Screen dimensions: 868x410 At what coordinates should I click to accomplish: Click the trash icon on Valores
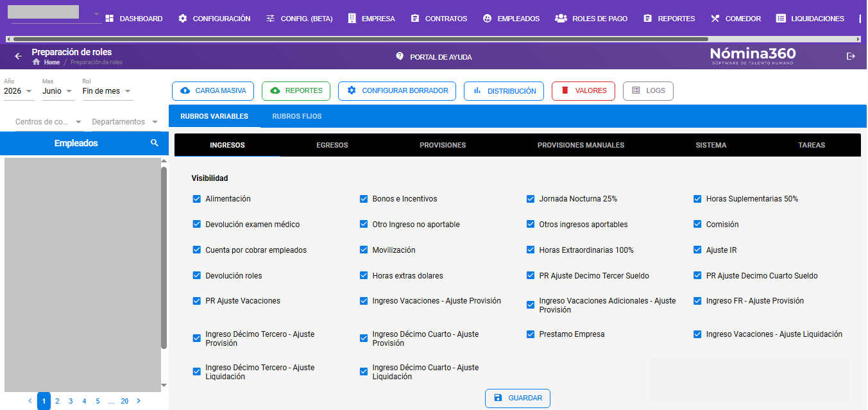click(x=565, y=90)
